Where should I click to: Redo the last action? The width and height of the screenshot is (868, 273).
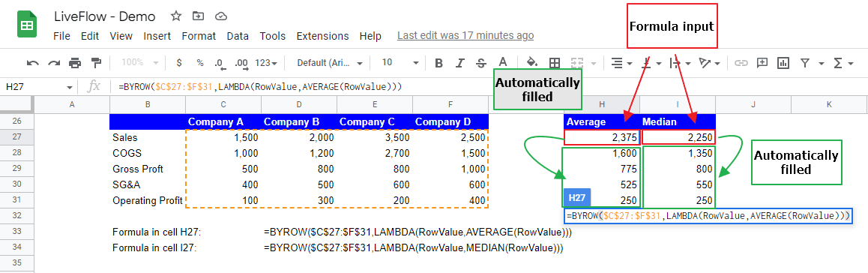click(54, 63)
